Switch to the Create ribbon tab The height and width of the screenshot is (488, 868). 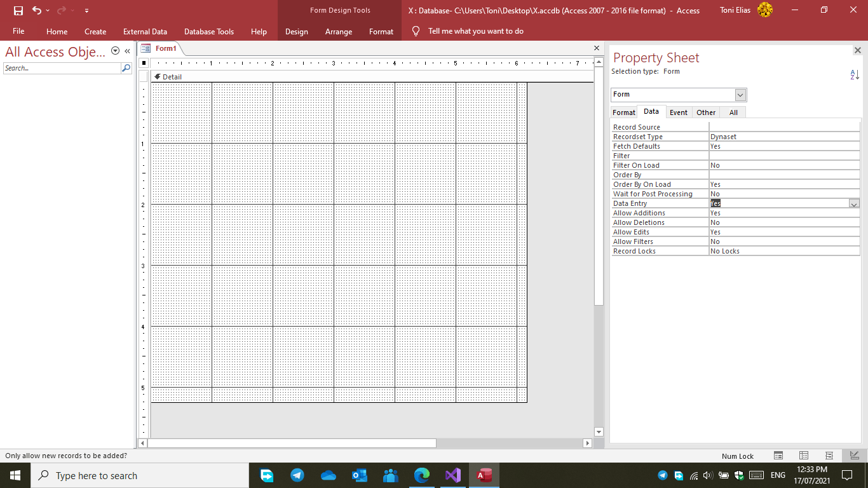point(95,31)
